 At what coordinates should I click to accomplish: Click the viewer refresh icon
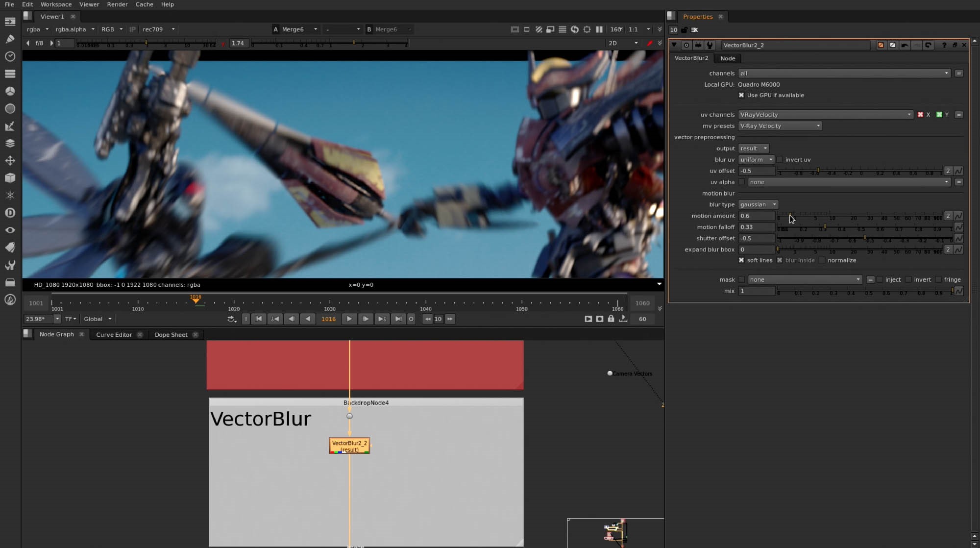click(x=575, y=29)
